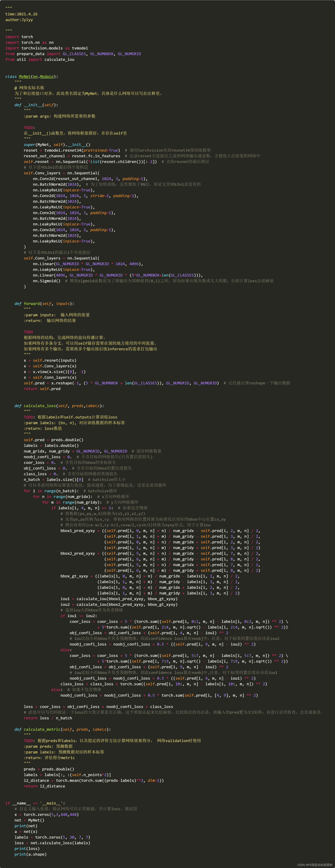Click 'if iou1 >= iou2:' condition line
Image resolution: width=335 pixels, height=868 pixels.
tap(79, 616)
